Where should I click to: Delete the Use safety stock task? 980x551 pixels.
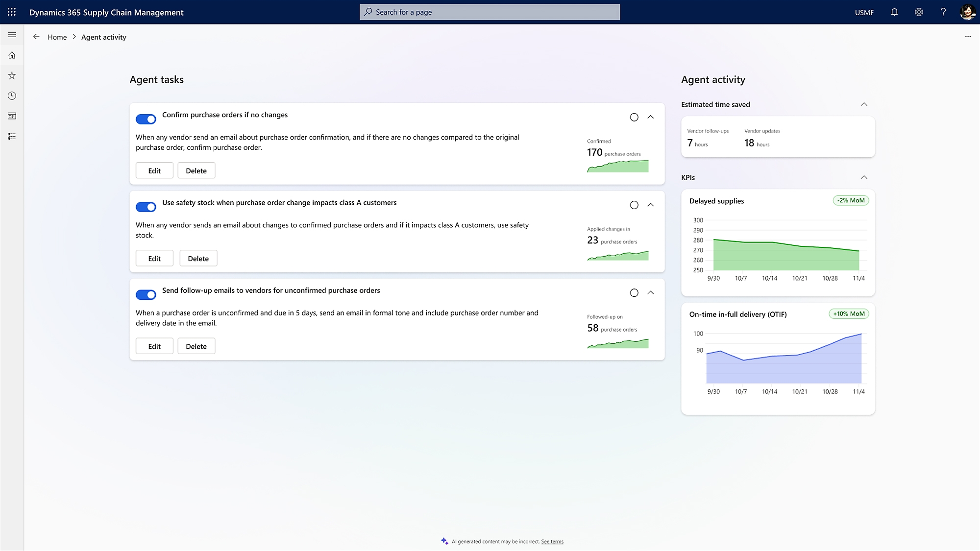point(198,258)
